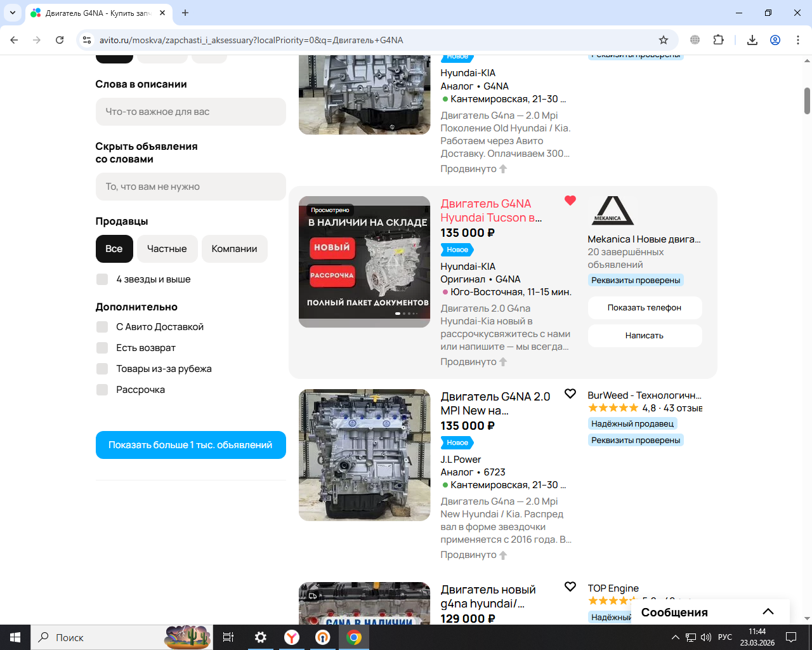The height and width of the screenshot is (650, 812).
Task: Open the top Hyundai-KIA Аналог engine photo
Action: [x=365, y=95]
